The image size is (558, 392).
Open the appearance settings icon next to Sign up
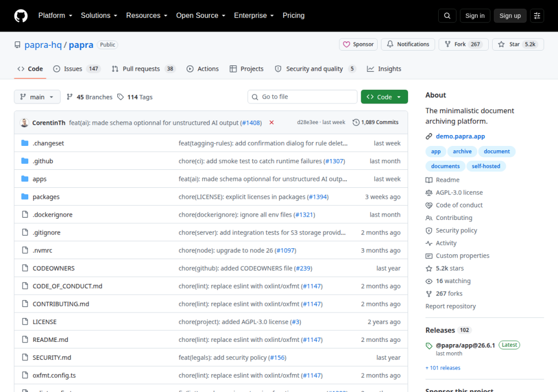coord(537,16)
